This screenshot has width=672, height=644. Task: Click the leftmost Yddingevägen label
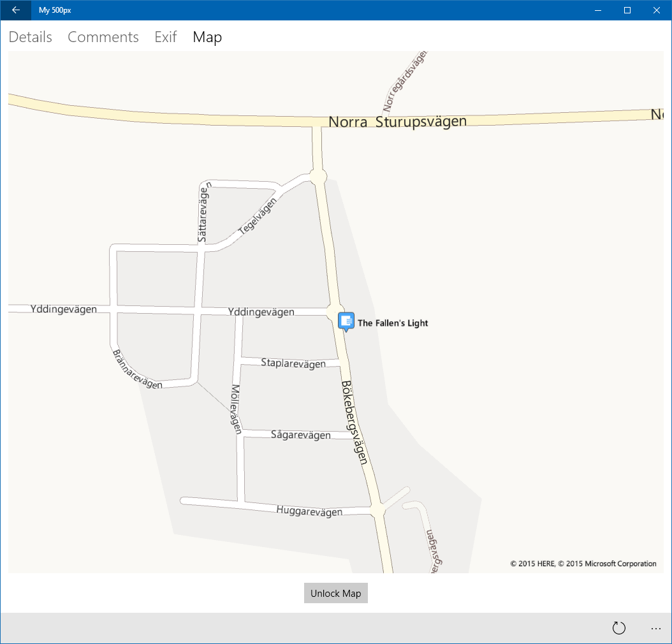point(63,309)
